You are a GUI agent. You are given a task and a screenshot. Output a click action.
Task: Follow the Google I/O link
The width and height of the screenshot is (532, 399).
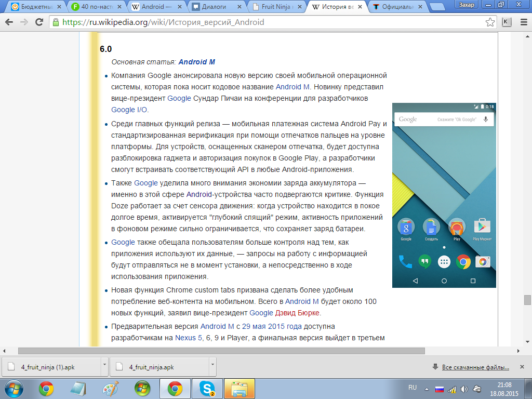tap(129, 110)
